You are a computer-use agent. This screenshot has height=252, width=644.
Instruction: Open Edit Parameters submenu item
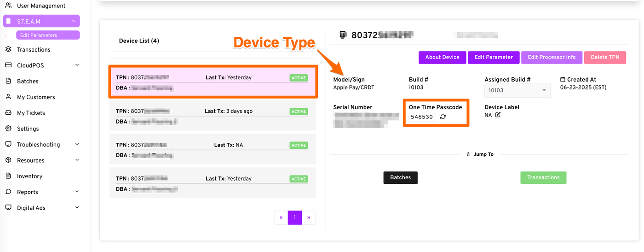[x=39, y=35]
